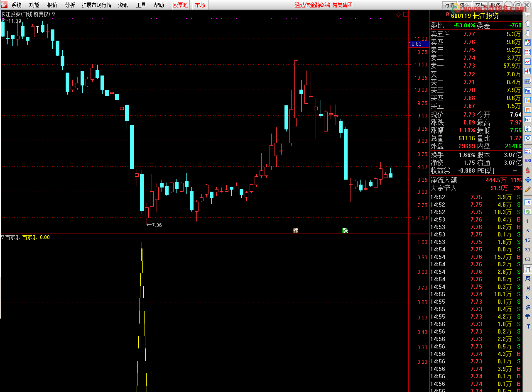Screen dimensions: 532x392
Task: Click the blue down-arrow next stock icon
Action: click(x=528, y=33)
